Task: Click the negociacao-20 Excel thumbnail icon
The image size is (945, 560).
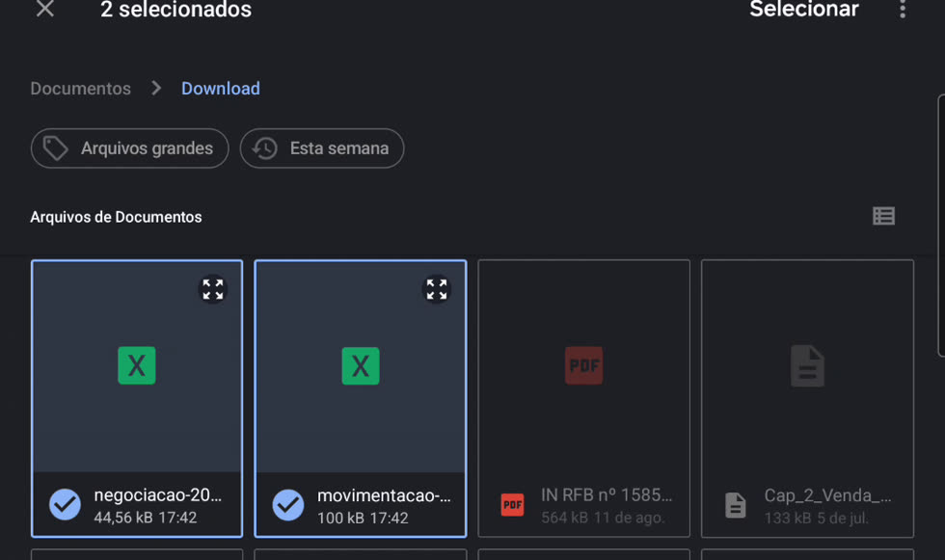Action: (x=137, y=365)
